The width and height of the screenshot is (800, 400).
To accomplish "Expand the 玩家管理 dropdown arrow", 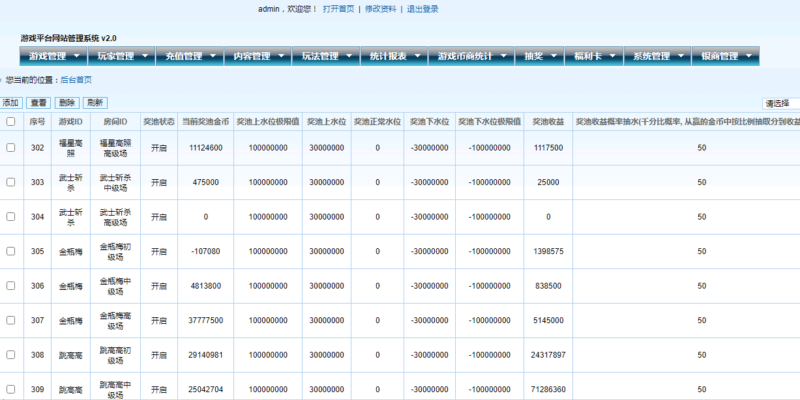I will click(x=146, y=56).
